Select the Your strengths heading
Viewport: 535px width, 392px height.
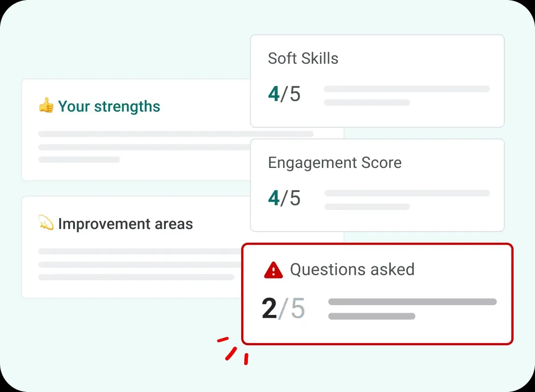click(x=109, y=106)
